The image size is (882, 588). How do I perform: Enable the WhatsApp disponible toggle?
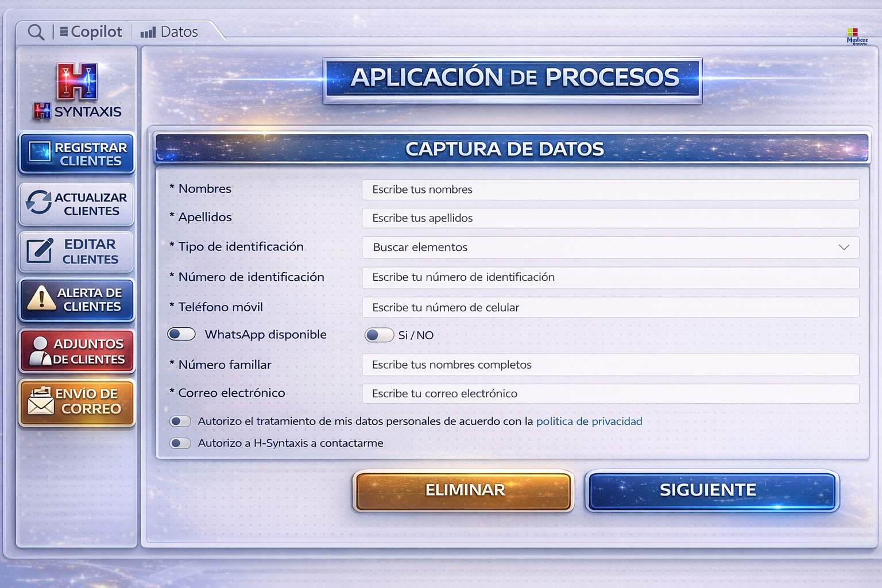coord(181,334)
